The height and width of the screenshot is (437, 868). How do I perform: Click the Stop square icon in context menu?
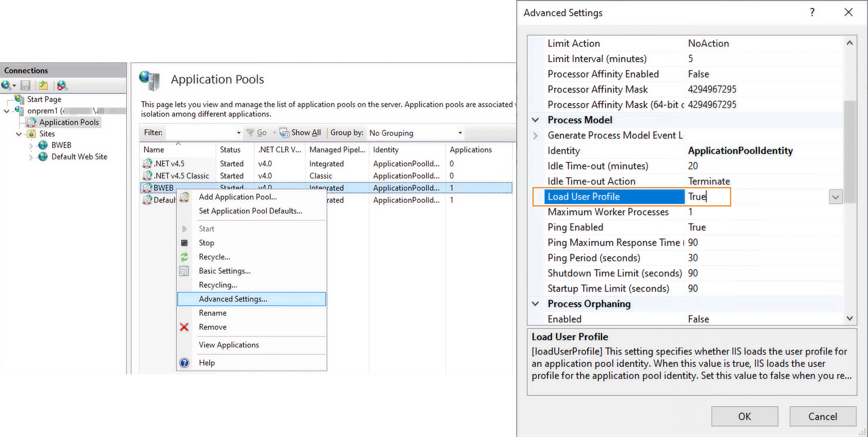[x=184, y=243]
